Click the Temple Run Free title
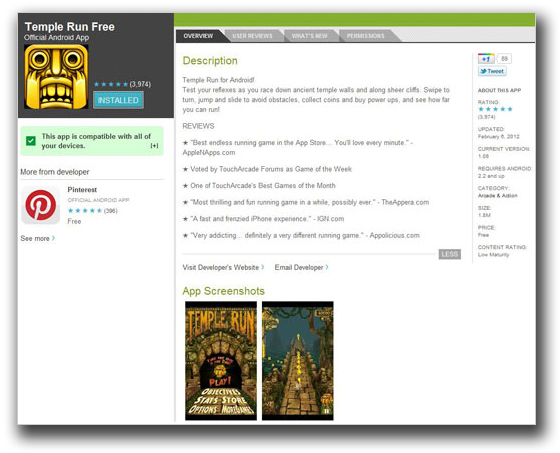Image resolution: width=560 pixels, height=453 pixels. pyautogui.click(x=70, y=27)
